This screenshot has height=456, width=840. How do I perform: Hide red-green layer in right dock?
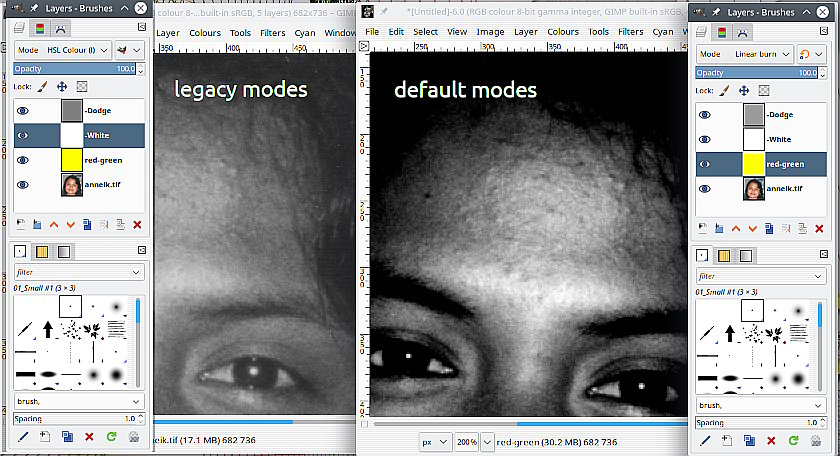tap(704, 164)
